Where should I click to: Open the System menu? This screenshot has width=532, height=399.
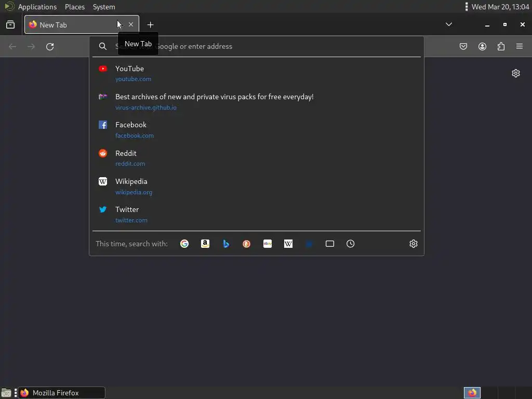(104, 7)
